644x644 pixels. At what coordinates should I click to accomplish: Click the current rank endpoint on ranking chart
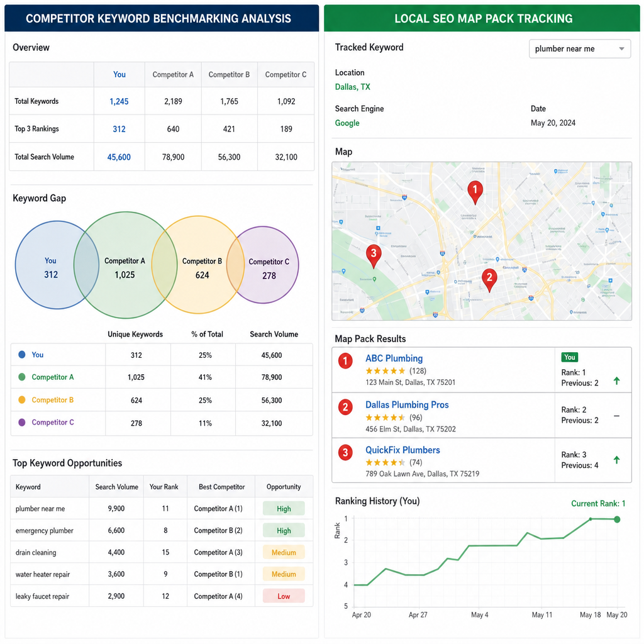tap(617, 519)
